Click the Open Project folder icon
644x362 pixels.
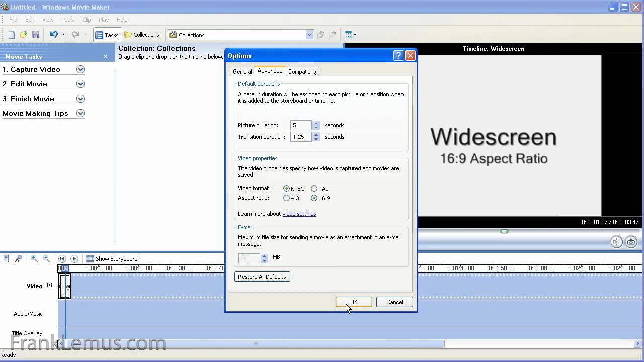24,35
